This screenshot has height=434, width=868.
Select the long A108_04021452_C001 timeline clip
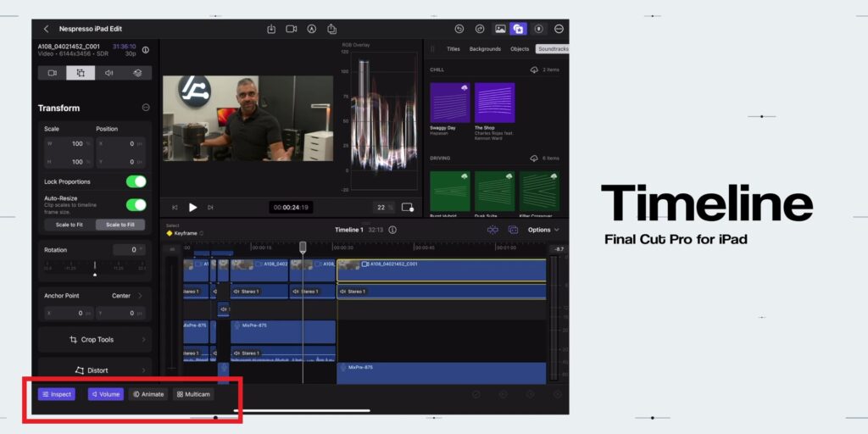441,270
